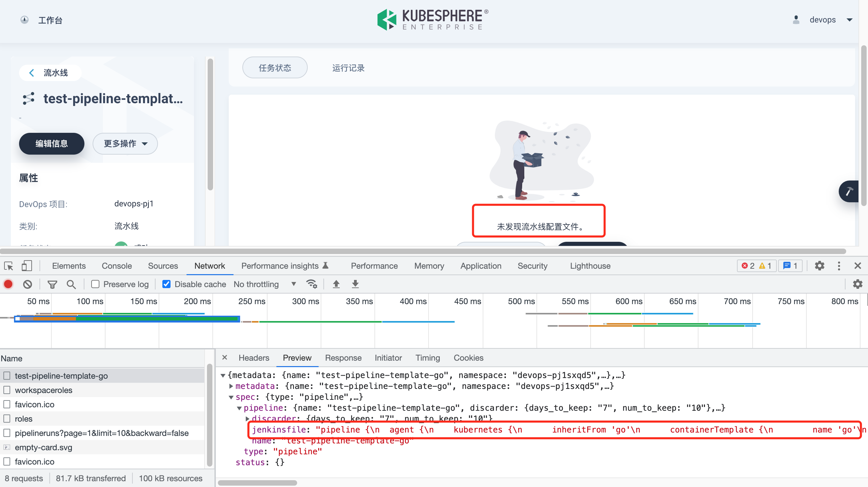Import a HAR file
The width and height of the screenshot is (868, 487).
tap(336, 284)
